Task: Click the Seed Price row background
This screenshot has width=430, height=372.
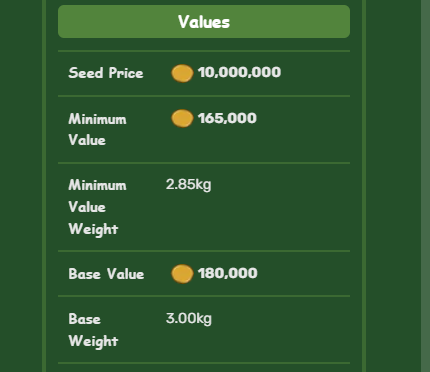Action: (x=204, y=73)
